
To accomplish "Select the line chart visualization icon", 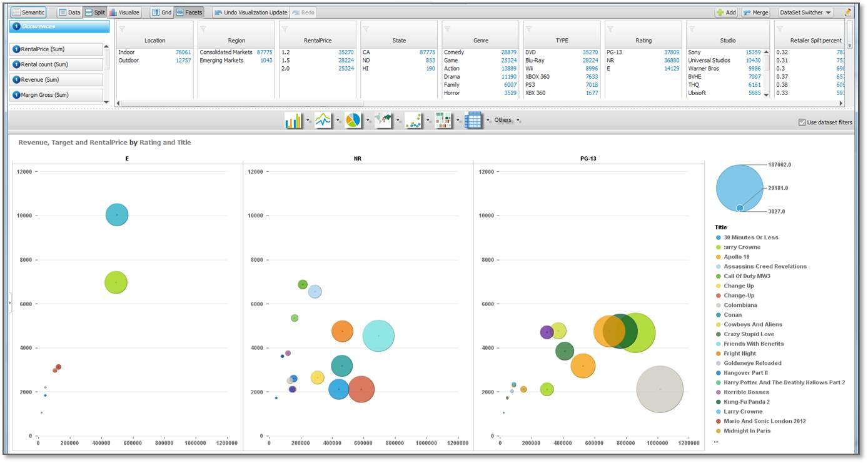I will [x=323, y=121].
